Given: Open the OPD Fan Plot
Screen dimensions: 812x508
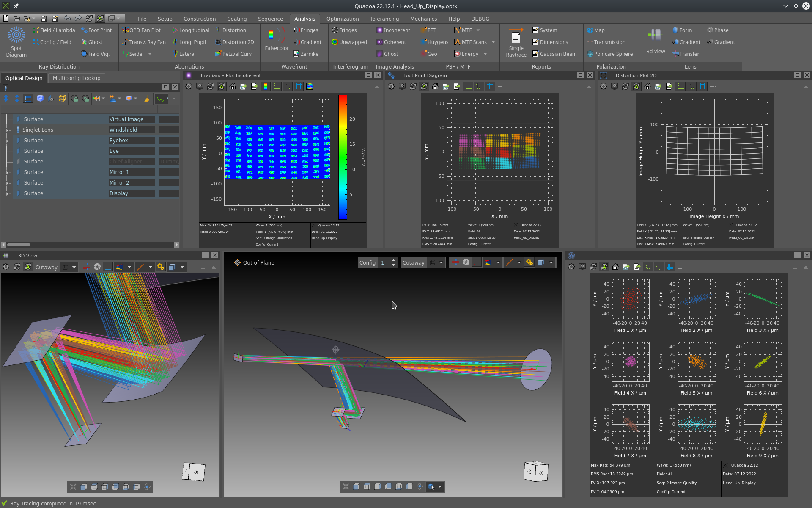Looking at the screenshot, I should 141,30.
